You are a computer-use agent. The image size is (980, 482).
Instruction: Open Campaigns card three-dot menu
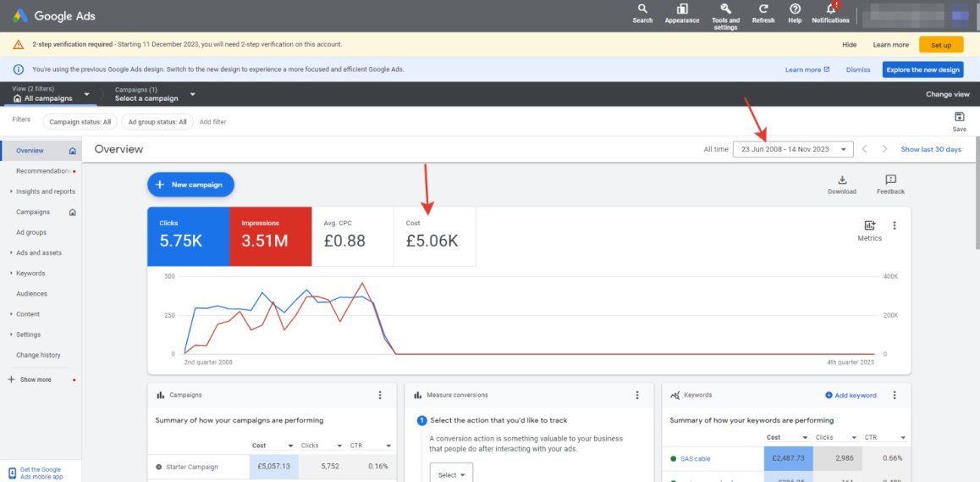380,395
